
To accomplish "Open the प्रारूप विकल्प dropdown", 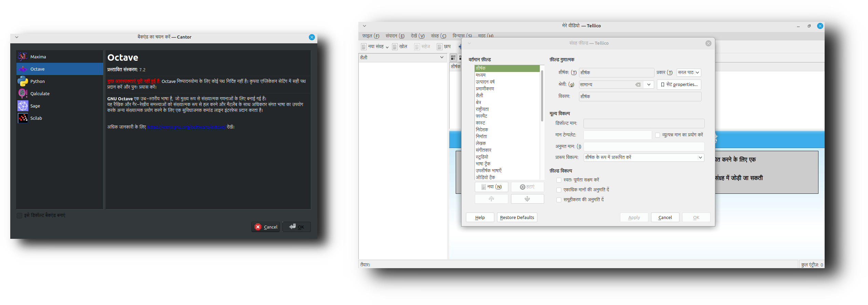I will click(x=644, y=158).
